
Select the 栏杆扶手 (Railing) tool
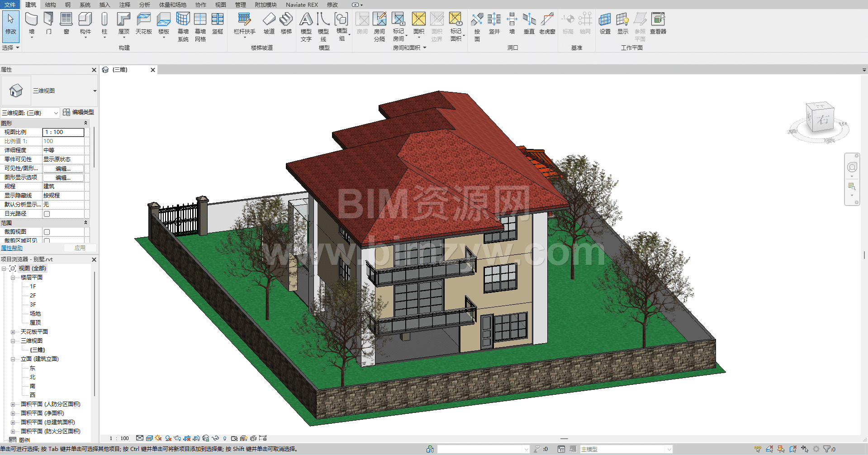point(245,24)
